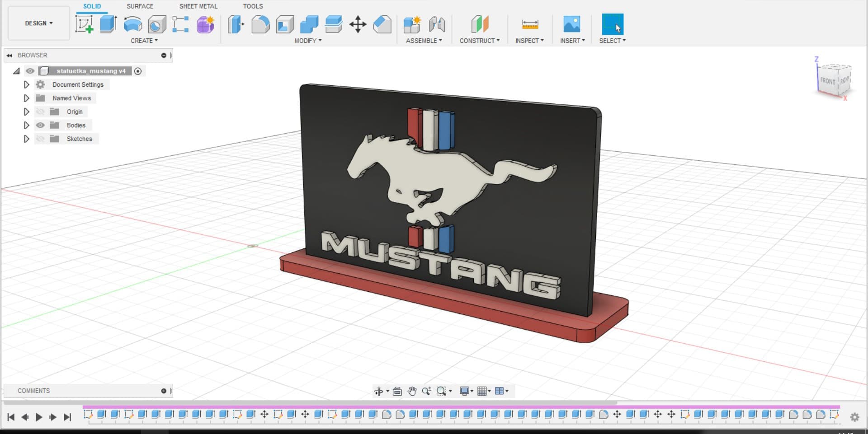
Task: Expand the Named Views node
Action: pyautogui.click(x=26, y=98)
